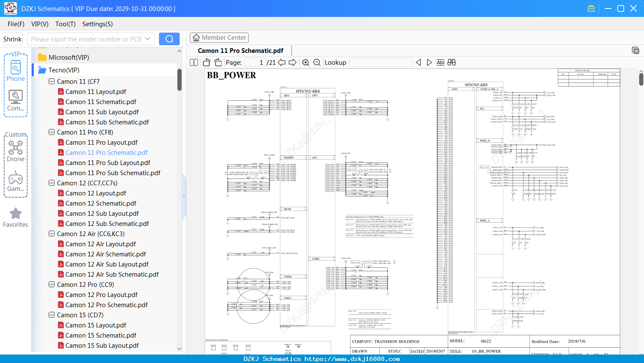644x363 pixels.
Task: Open the File(F) menu
Action: click(x=16, y=24)
